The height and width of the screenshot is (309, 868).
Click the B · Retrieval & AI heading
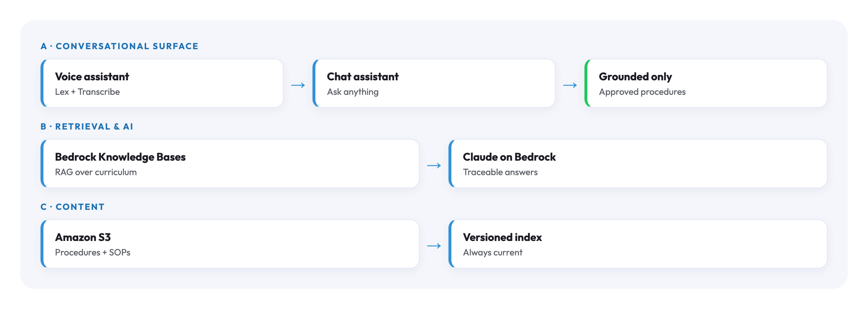coord(87,127)
